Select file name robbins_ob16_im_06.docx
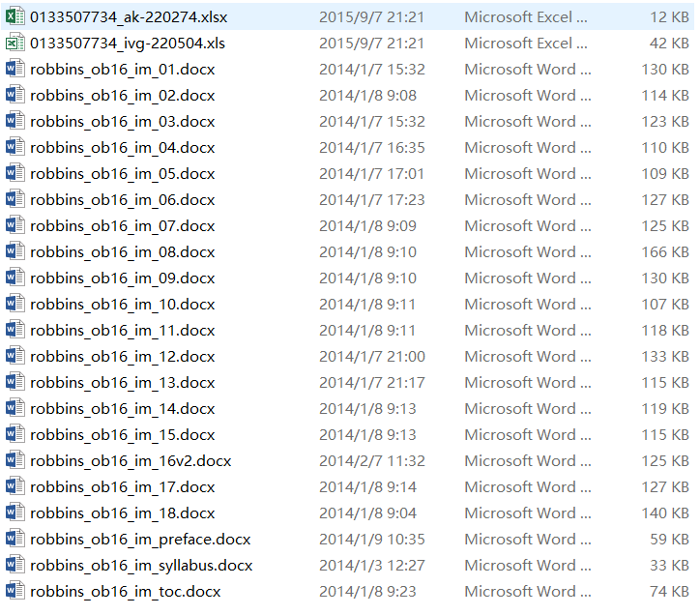Viewport: 700px width, 615px height. [123, 199]
